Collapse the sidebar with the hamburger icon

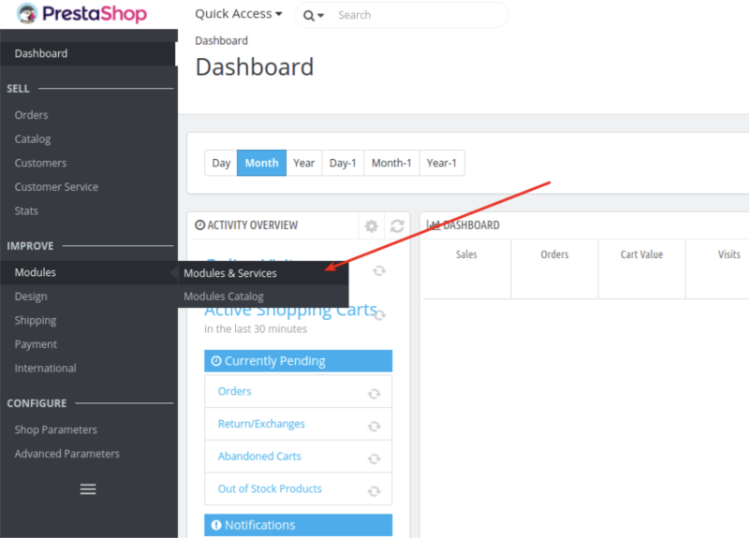tap(88, 489)
